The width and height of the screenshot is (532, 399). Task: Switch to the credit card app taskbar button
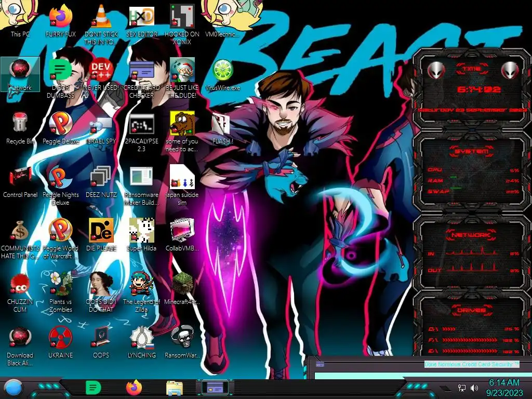(215, 388)
